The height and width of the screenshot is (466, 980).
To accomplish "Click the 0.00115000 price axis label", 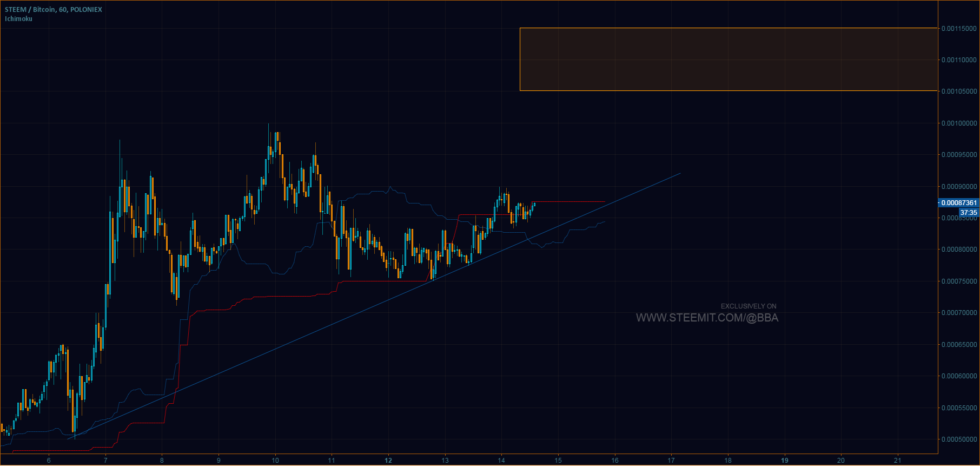I will (959, 29).
